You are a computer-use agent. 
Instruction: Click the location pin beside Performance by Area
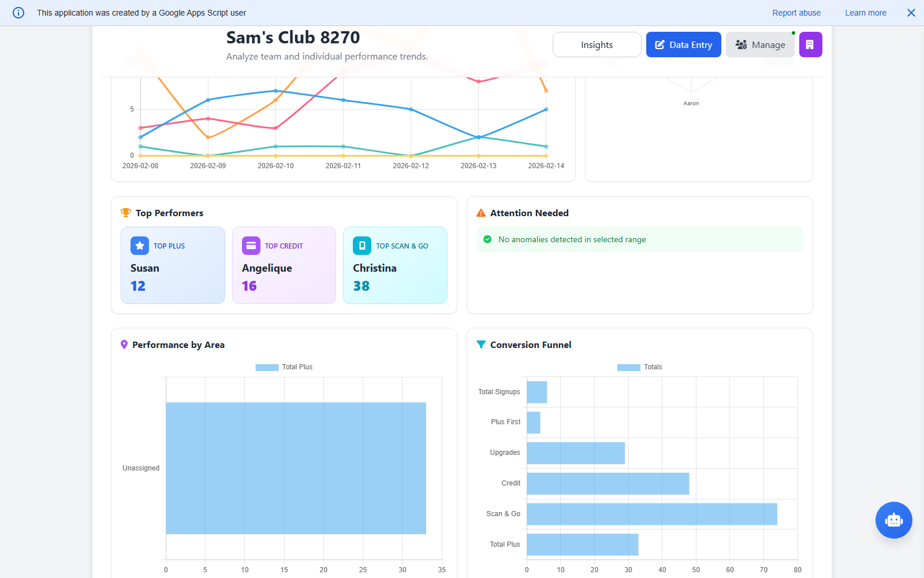click(124, 344)
